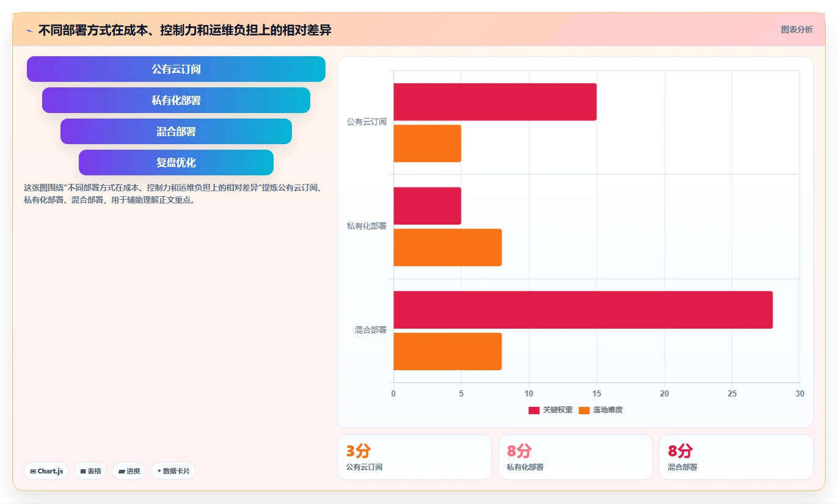This screenshot has width=838, height=504.
Task: Click the red 混合部署 bar in chart
Action: pos(583,310)
